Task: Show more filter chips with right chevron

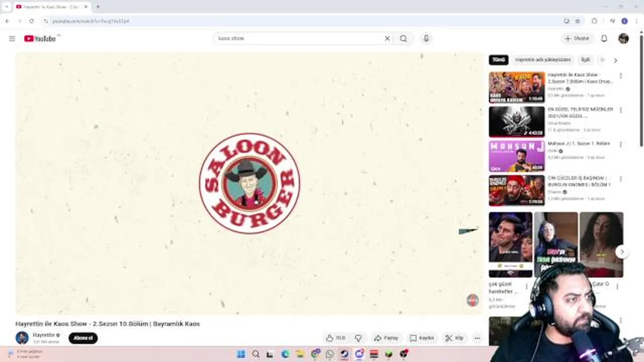Action: coord(615,60)
